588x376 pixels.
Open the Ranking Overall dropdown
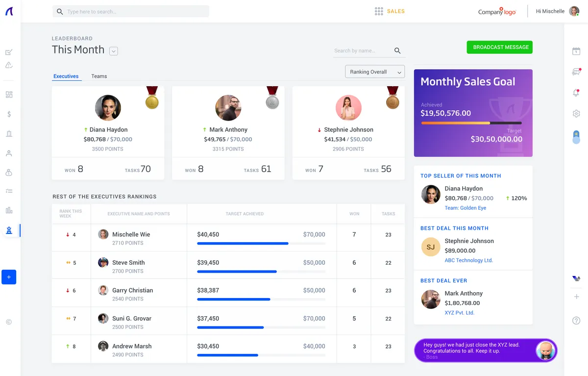pyautogui.click(x=375, y=72)
